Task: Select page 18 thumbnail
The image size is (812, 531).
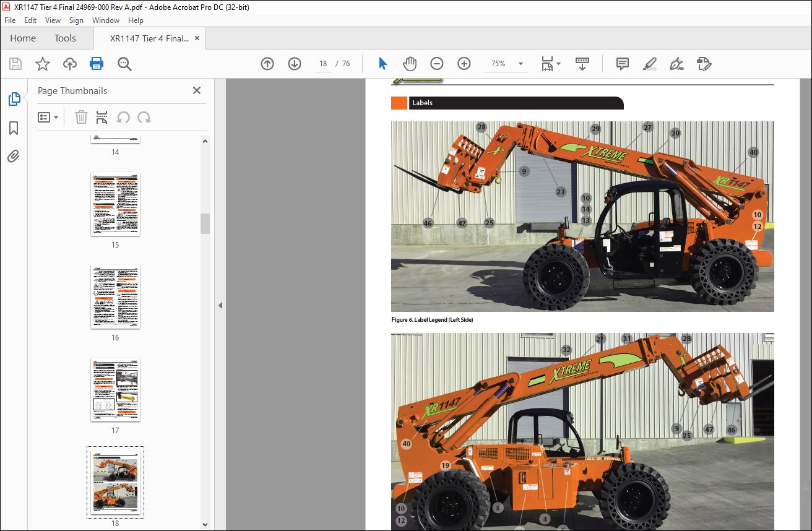Action: tap(115, 482)
